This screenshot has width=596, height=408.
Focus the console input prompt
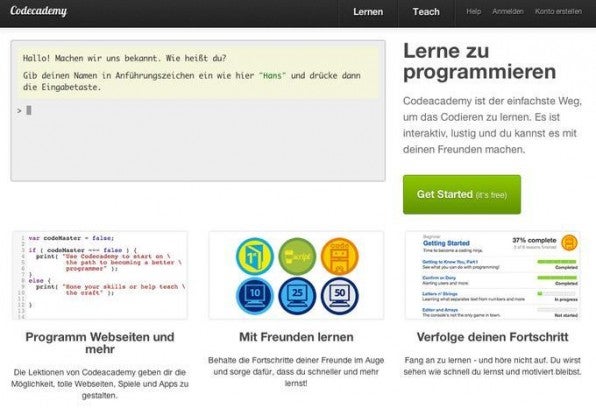click(x=198, y=111)
